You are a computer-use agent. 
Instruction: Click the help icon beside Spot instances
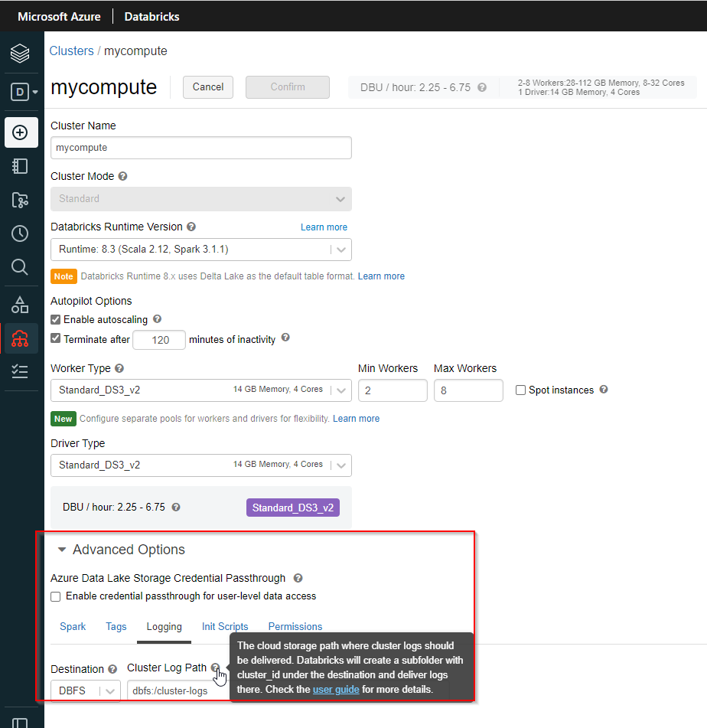[604, 390]
